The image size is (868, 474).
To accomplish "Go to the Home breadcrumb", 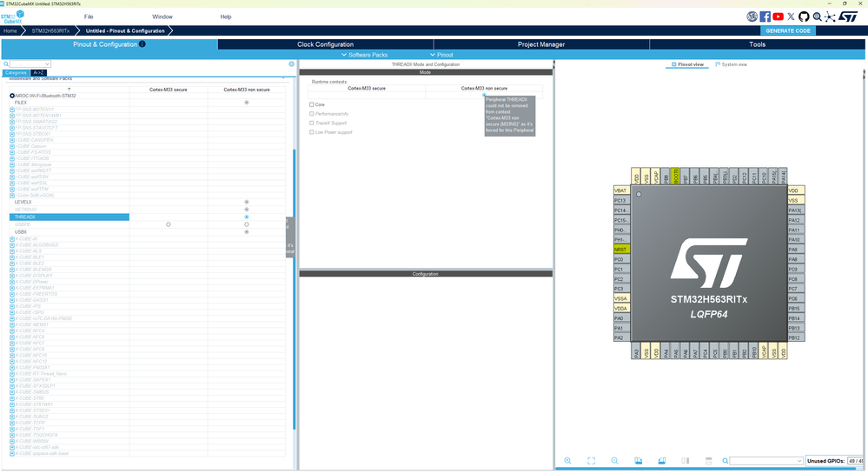I will pos(10,31).
